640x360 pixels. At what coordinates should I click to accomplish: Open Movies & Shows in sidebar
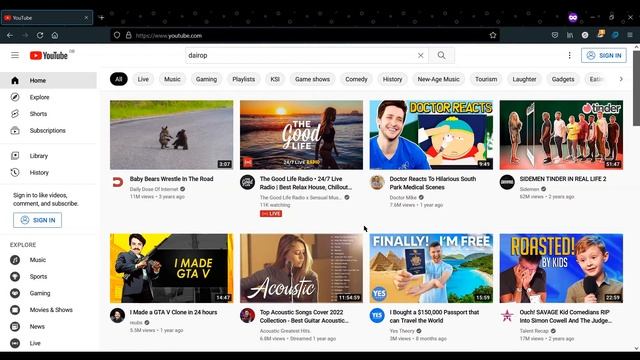[48, 310]
